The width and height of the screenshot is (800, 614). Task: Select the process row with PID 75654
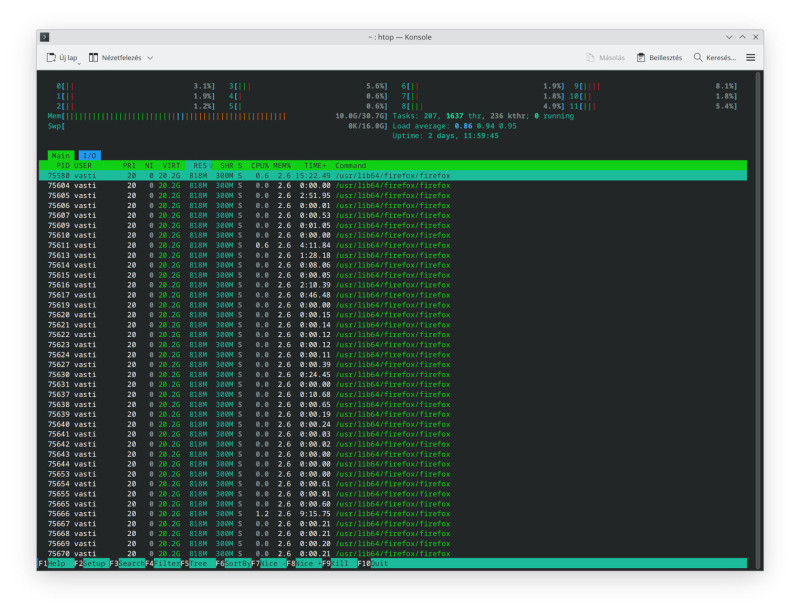(393, 484)
